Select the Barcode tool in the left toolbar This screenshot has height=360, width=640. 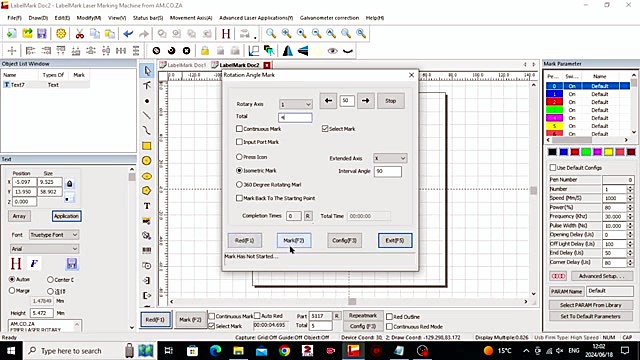coord(147,250)
